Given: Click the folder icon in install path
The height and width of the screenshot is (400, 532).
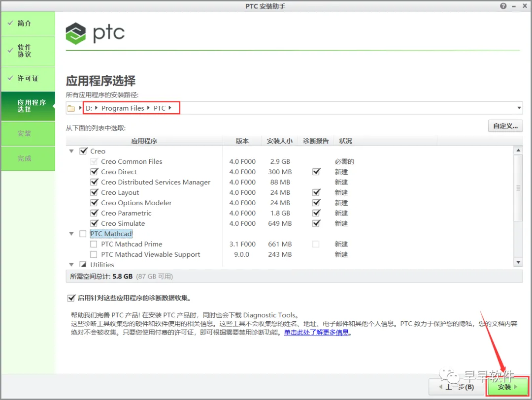Looking at the screenshot, I should coord(71,108).
